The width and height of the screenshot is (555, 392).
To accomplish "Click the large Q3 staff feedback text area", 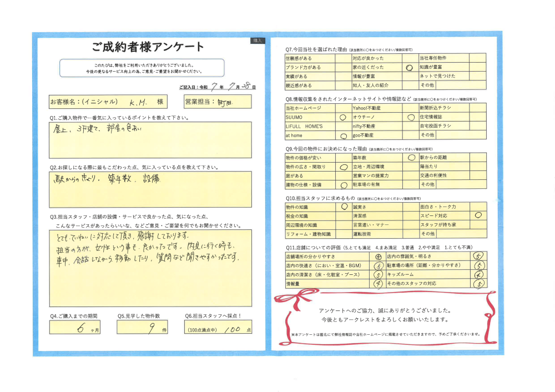I will click(x=150, y=268).
